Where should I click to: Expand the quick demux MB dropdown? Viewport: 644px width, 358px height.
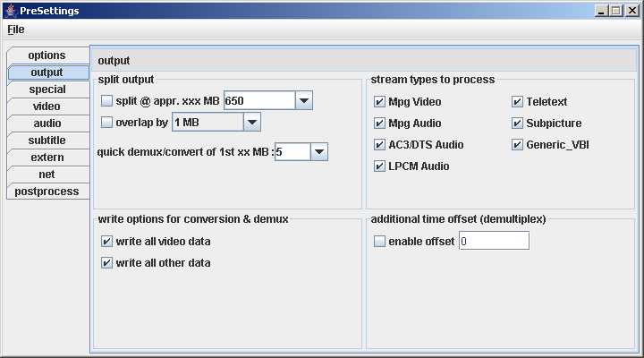(320, 152)
